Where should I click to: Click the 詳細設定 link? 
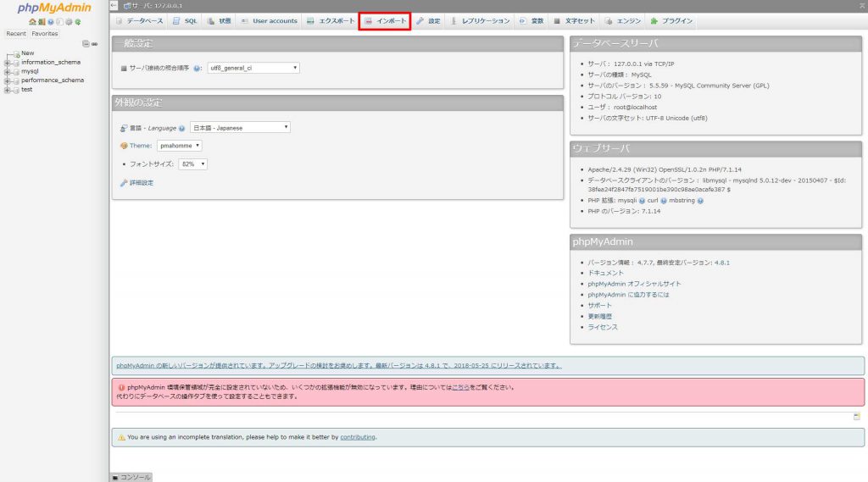(x=142, y=183)
